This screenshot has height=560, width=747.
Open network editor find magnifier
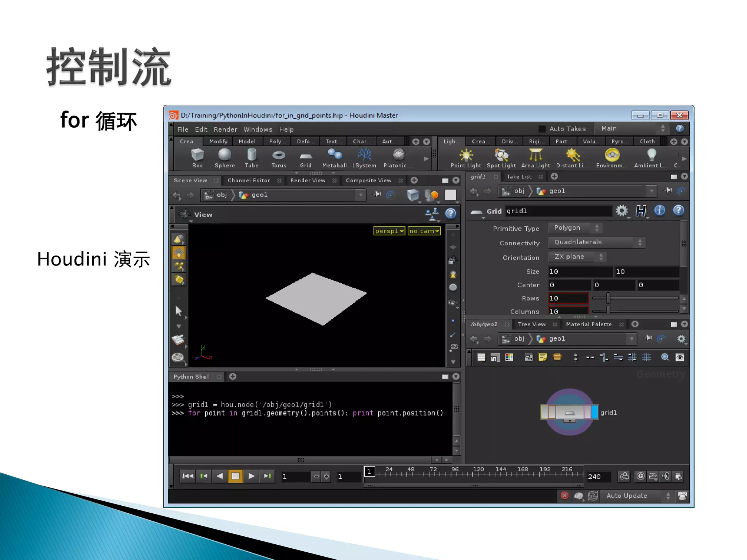tap(665, 357)
